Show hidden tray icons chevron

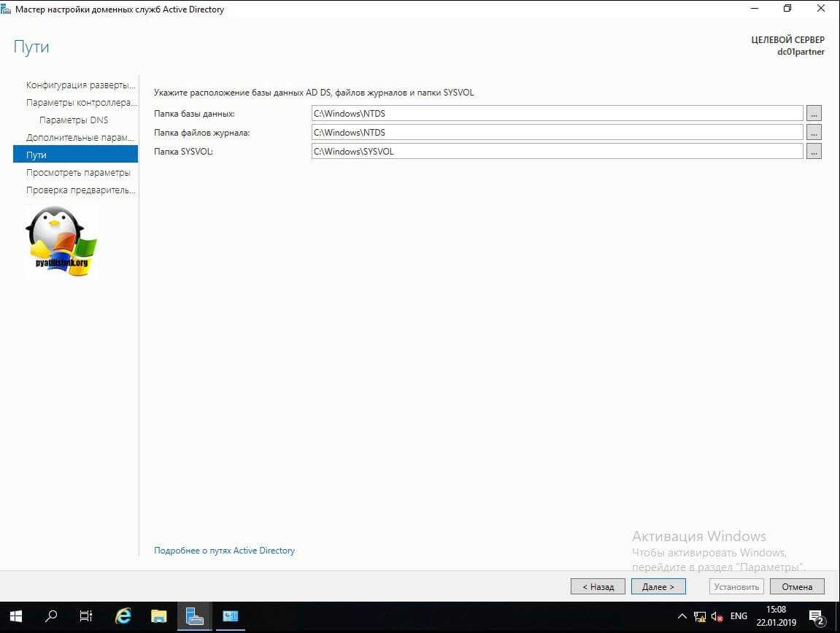(x=682, y=616)
